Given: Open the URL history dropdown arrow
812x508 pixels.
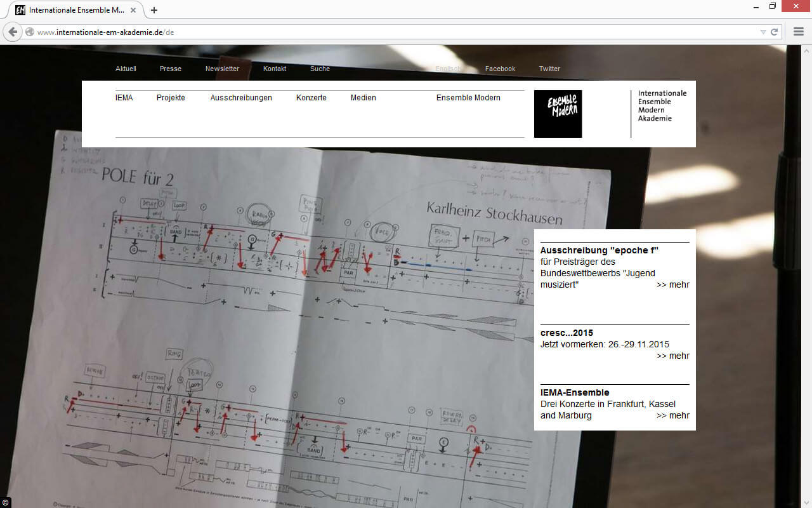Looking at the screenshot, I should tap(763, 32).
